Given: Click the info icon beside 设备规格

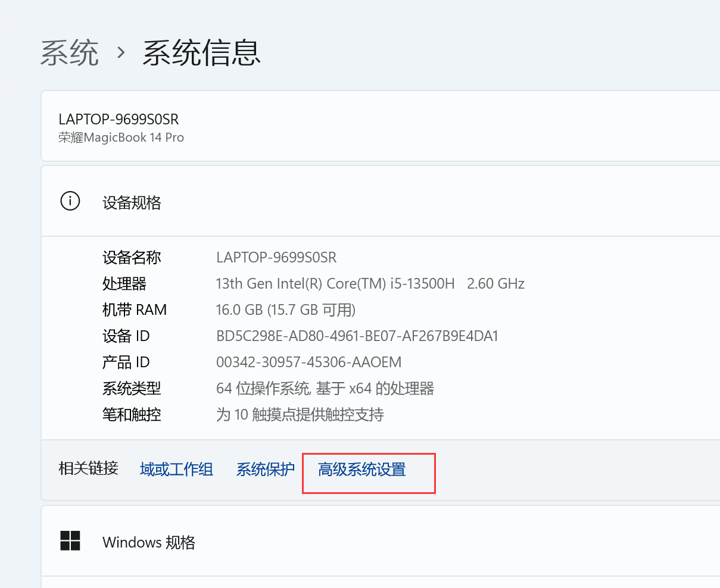Looking at the screenshot, I should click(x=70, y=201).
